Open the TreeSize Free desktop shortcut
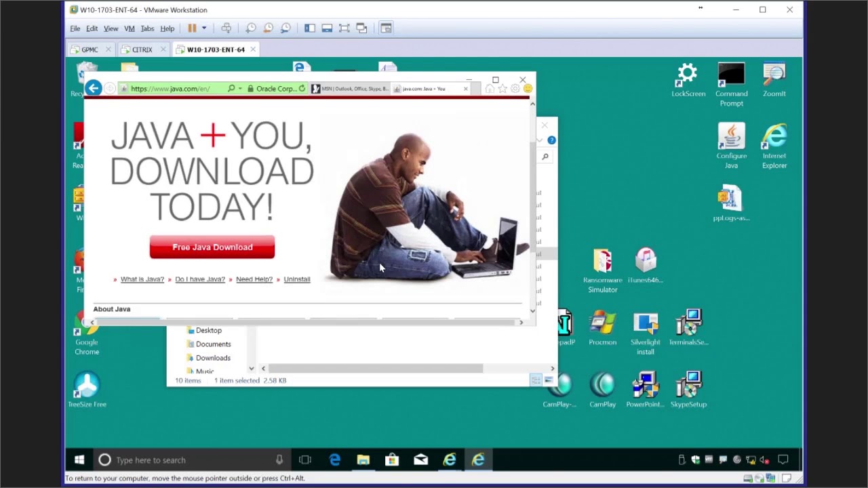Image resolution: width=868 pixels, height=488 pixels. click(87, 390)
